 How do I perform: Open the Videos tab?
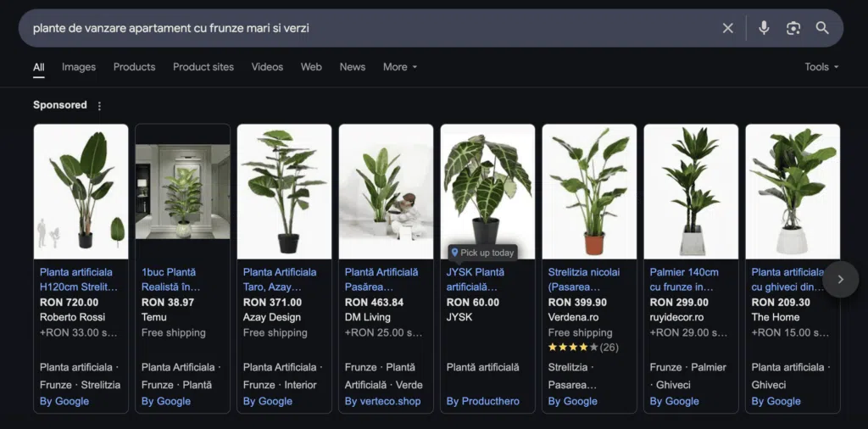(x=267, y=67)
